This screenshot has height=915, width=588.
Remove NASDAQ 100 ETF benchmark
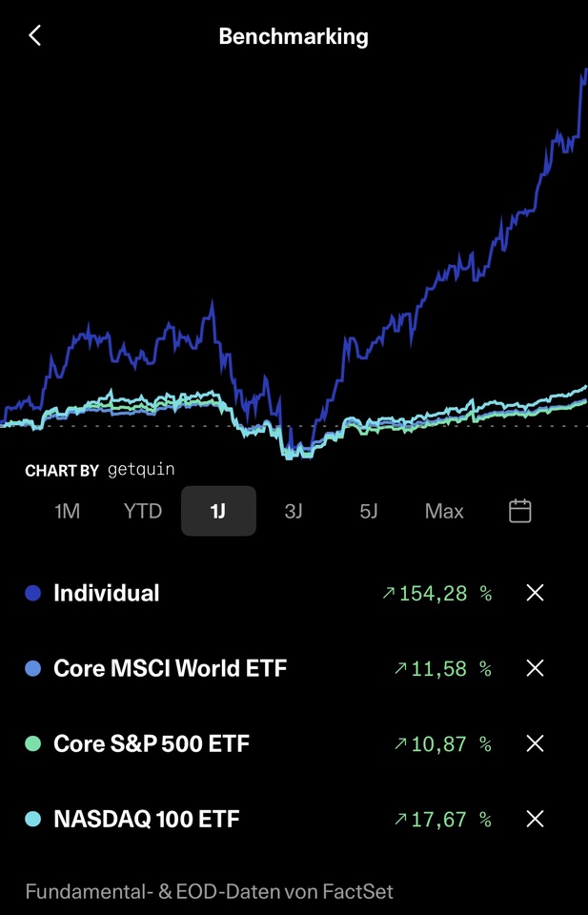click(x=536, y=819)
